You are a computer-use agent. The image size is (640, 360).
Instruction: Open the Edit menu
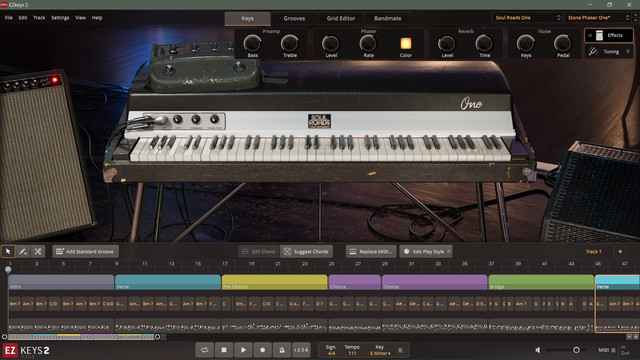click(x=23, y=18)
